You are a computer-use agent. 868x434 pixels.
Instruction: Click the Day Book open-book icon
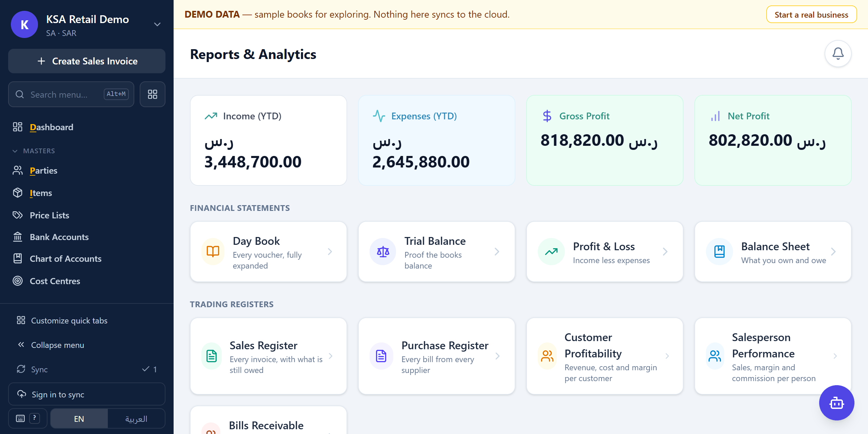point(213,252)
